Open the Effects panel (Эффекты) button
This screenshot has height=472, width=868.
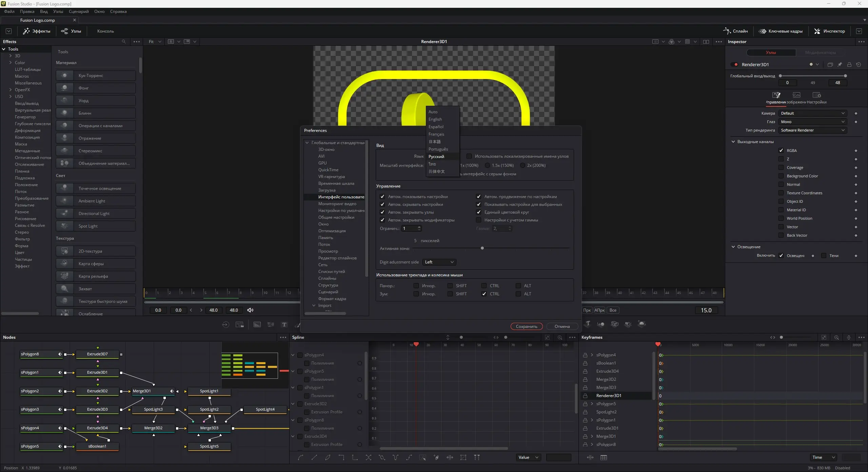tap(37, 31)
